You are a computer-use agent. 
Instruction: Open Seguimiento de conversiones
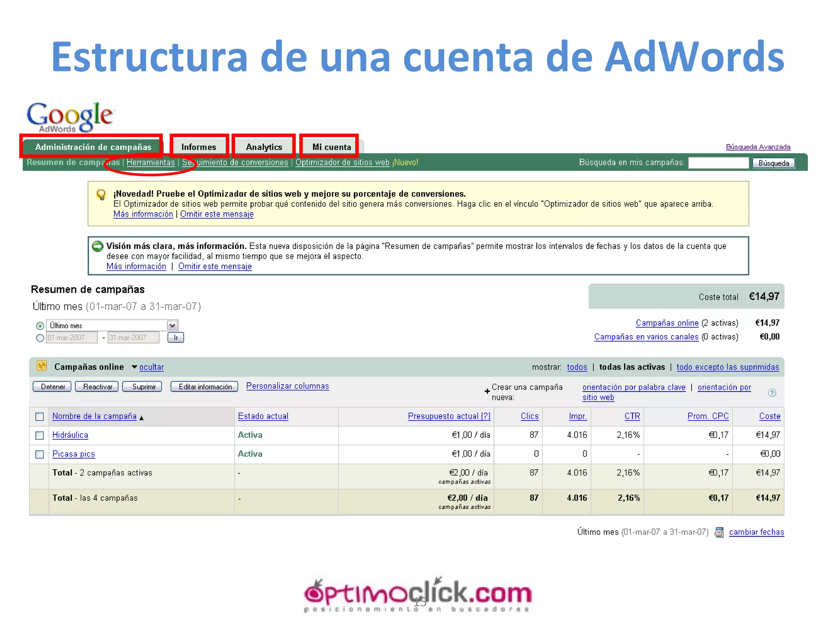coord(235,162)
